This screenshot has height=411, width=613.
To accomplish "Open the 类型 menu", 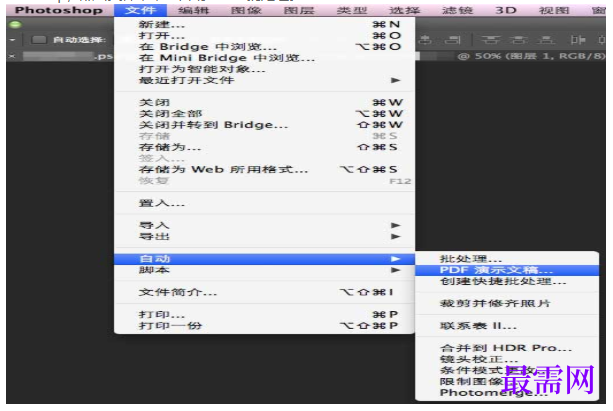I will coord(351,10).
